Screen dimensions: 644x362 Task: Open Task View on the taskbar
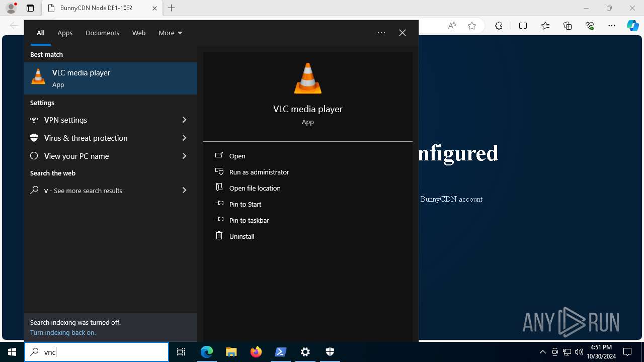181,352
